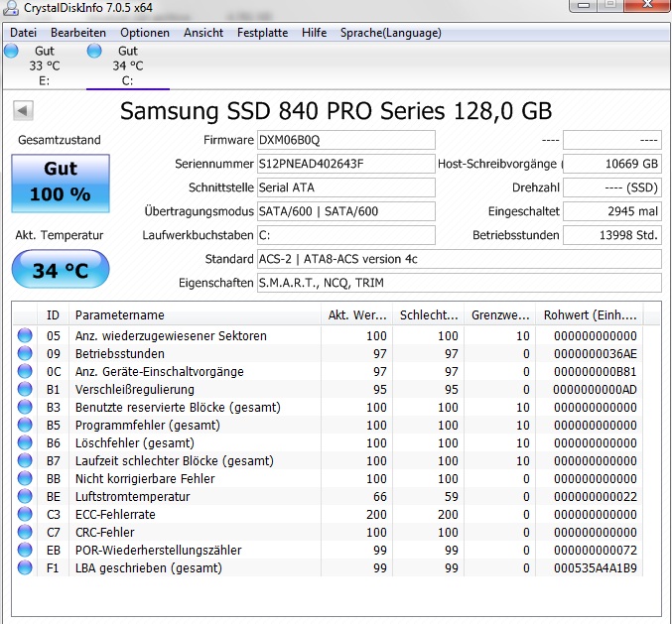The image size is (672, 624).
Task: Click the Laufwerkbuchstaben C: field
Action: tap(346, 235)
